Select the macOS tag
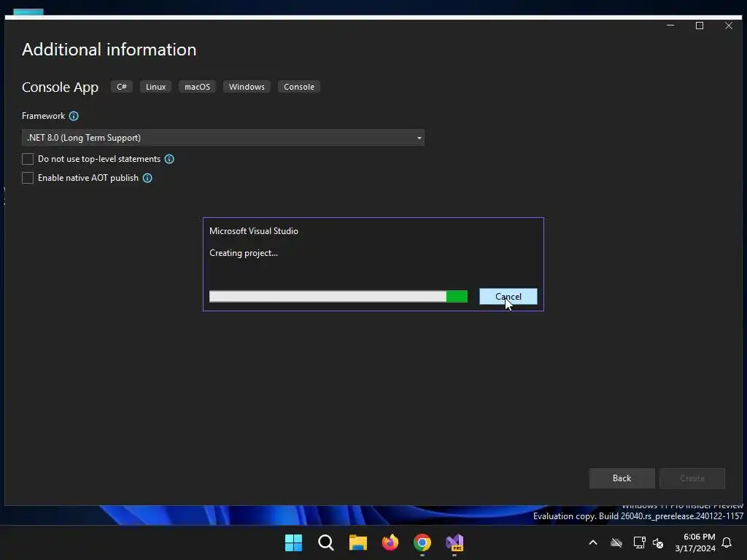This screenshot has width=747, height=560. (197, 87)
